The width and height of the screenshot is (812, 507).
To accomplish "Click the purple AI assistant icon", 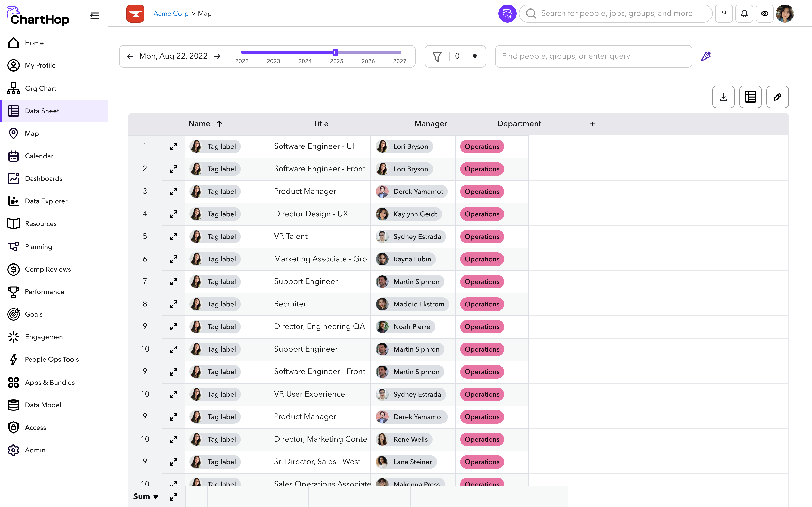I will [507, 13].
